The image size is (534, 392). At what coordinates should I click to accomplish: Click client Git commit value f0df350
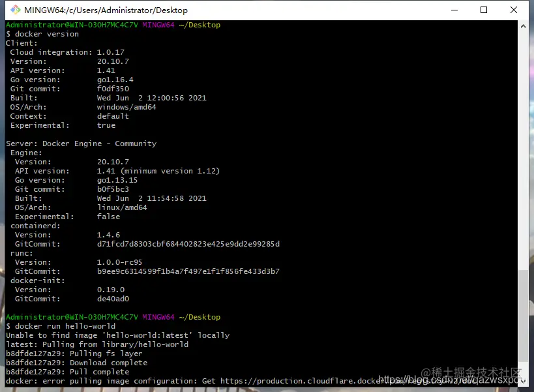(x=113, y=89)
